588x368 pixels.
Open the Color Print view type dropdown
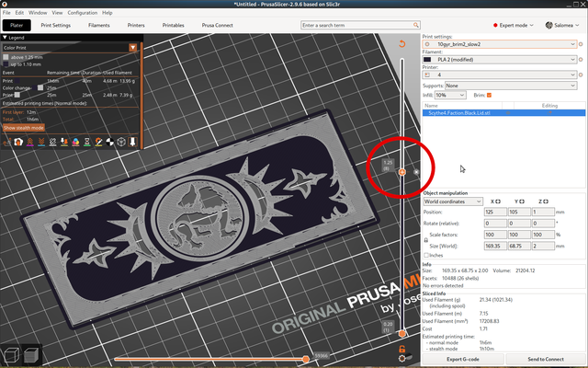point(132,48)
